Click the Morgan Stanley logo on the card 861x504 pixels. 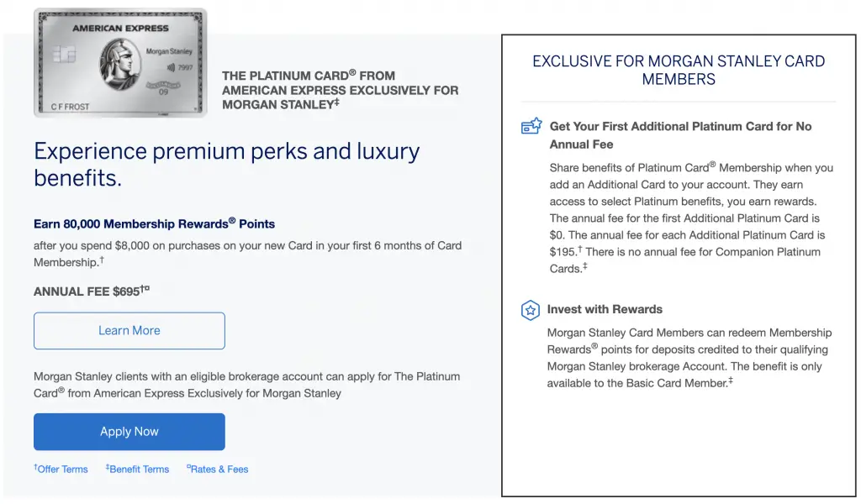click(x=169, y=51)
